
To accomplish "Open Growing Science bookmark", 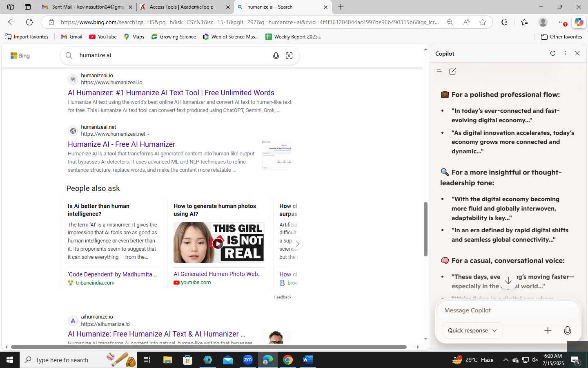I will 174,37.
